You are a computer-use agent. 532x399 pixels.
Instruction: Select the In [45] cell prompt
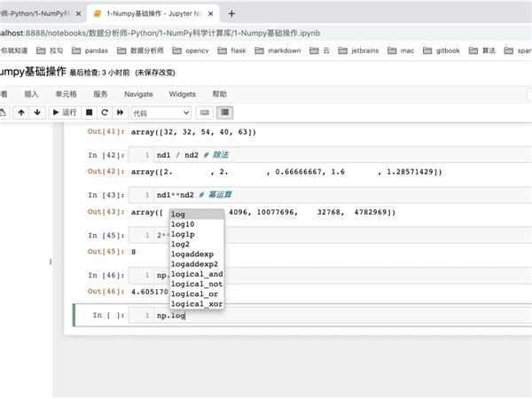(106, 235)
